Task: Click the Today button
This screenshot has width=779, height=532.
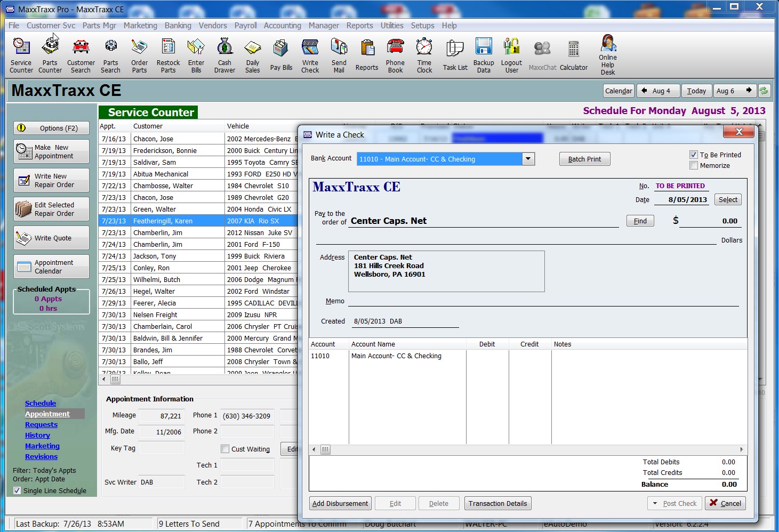Action: click(x=696, y=91)
